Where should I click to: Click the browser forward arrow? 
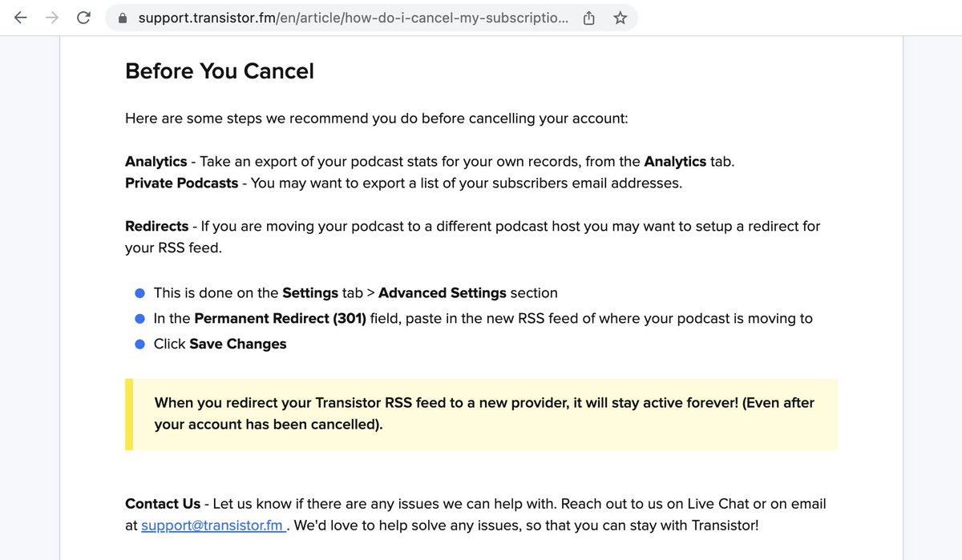[52, 18]
